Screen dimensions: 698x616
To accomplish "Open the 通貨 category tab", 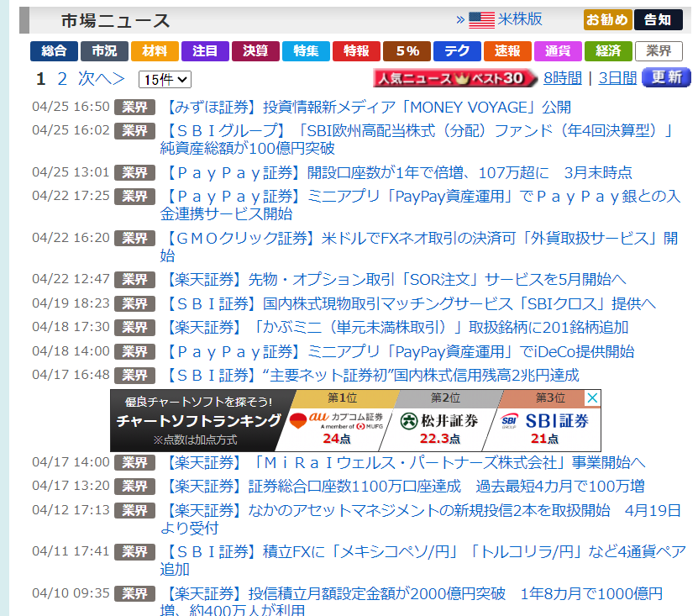I will point(558,51).
